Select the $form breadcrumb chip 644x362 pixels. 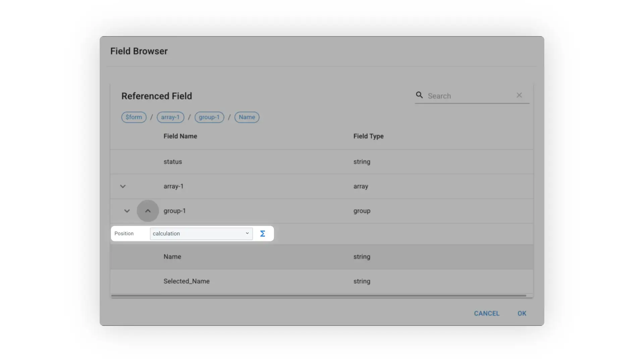pyautogui.click(x=133, y=117)
